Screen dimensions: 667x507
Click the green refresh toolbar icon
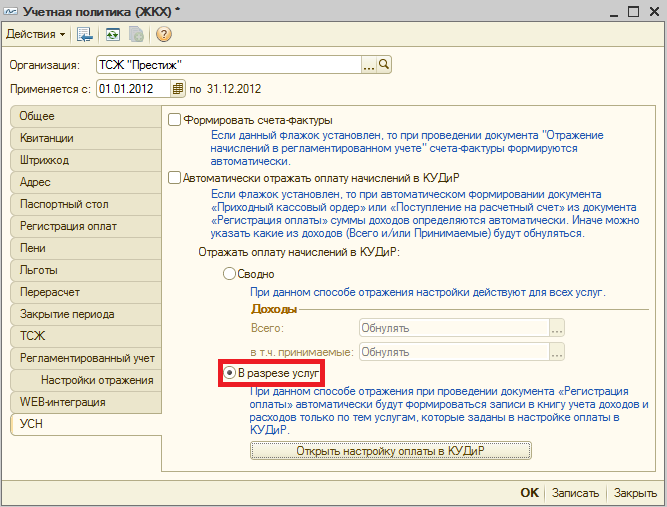point(113,34)
